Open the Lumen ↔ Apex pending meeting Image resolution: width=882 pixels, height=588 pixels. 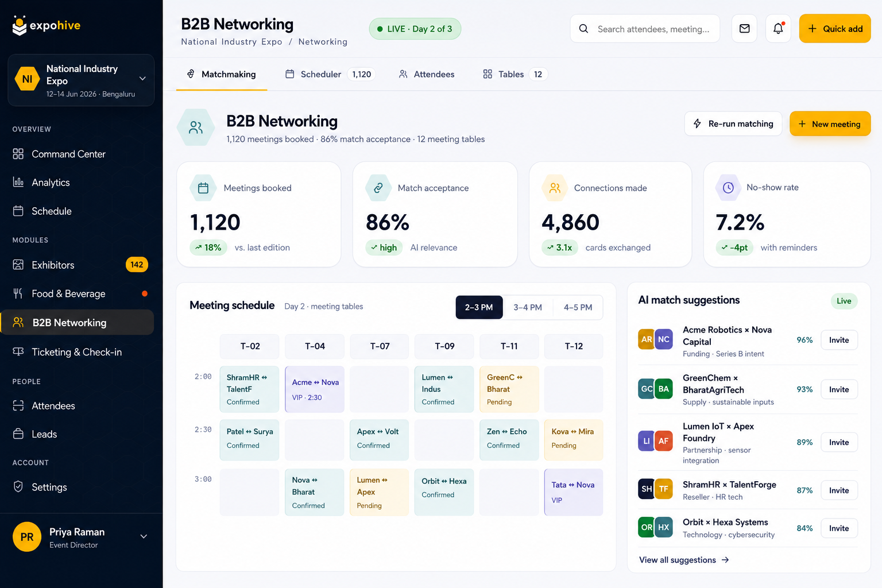(x=379, y=492)
